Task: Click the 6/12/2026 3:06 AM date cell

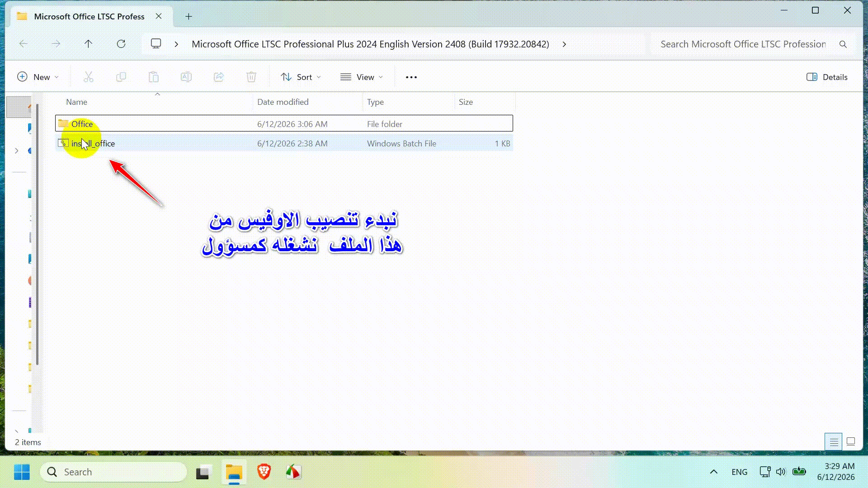Action: 292,124
